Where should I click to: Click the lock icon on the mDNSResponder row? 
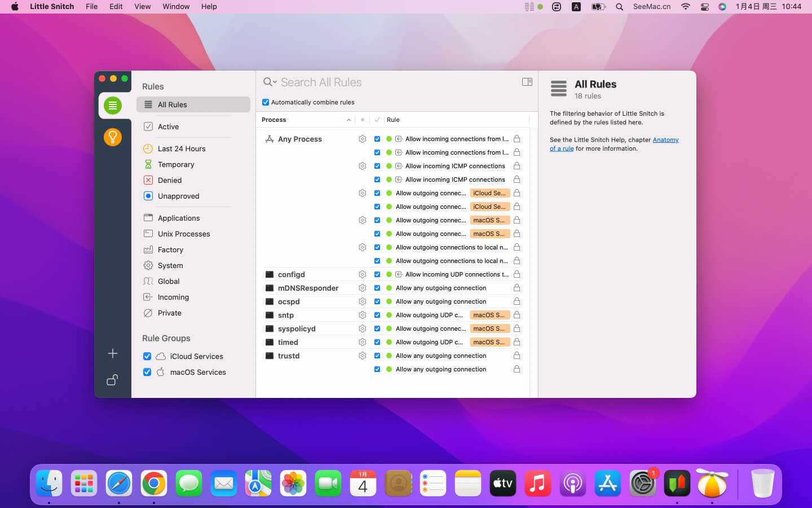517,288
